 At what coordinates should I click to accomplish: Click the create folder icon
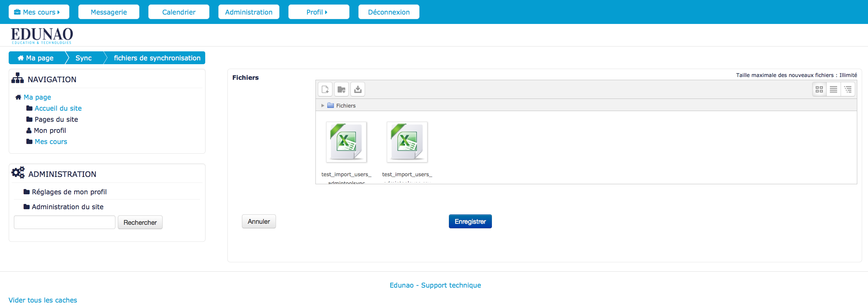pyautogui.click(x=341, y=90)
